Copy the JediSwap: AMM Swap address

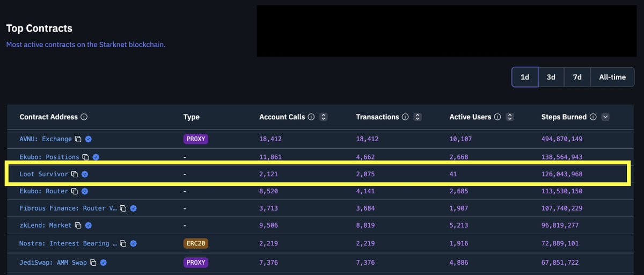pos(93,263)
